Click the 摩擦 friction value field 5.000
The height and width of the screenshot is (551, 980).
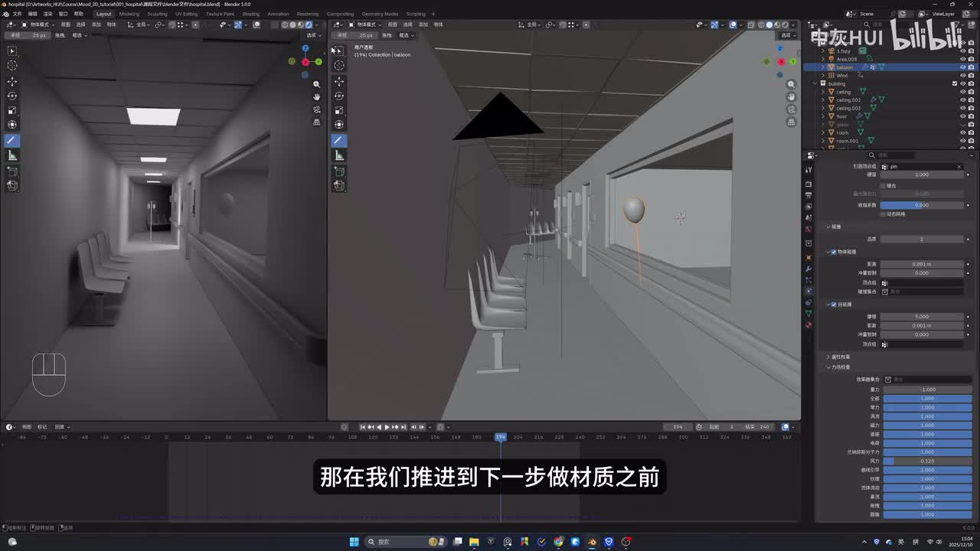(922, 317)
